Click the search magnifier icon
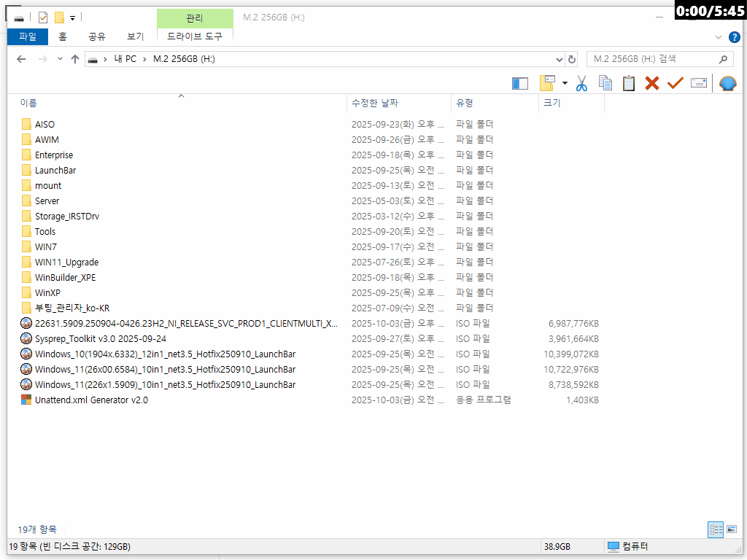Image resolution: width=747 pixels, height=560 pixels. pos(723,59)
